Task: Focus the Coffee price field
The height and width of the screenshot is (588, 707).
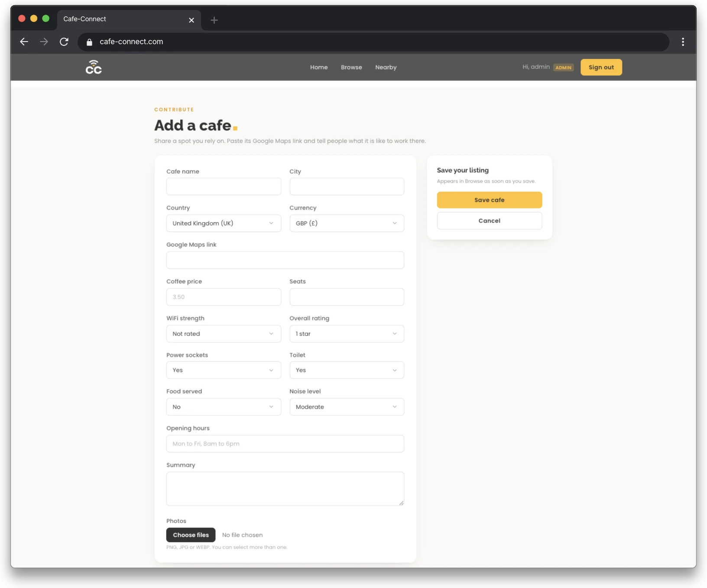Action: [224, 297]
